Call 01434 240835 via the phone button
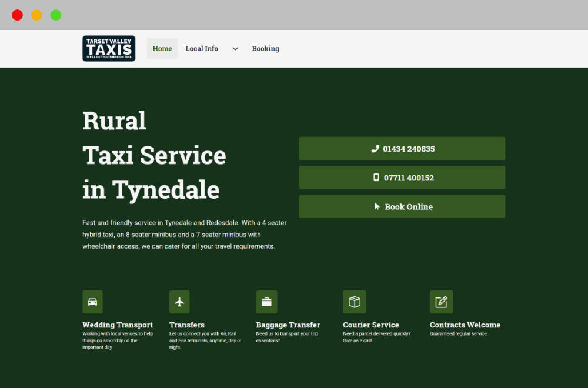588x388 pixels. 402,149
